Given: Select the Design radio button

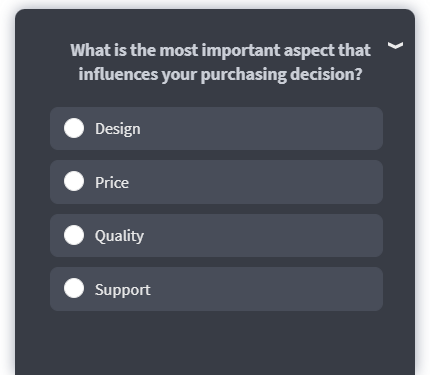Looking at the screenshot, I should 74,128.
